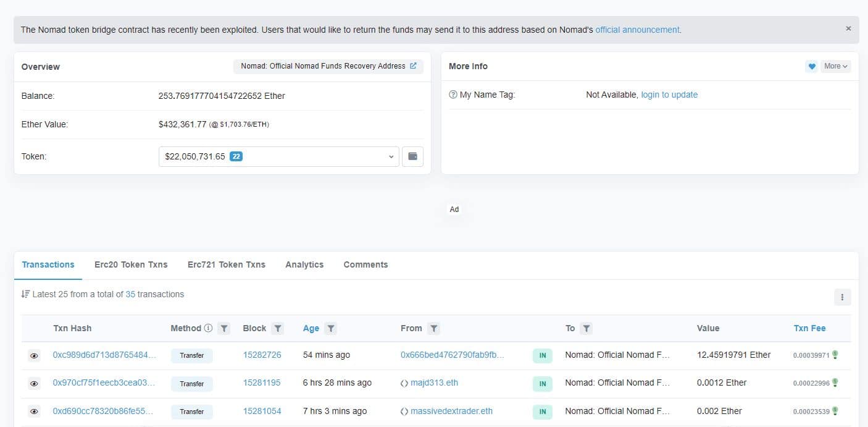Filter transactions by Method
The width and height of the screenshot is (868, 427).
click(x=224, y=328)
